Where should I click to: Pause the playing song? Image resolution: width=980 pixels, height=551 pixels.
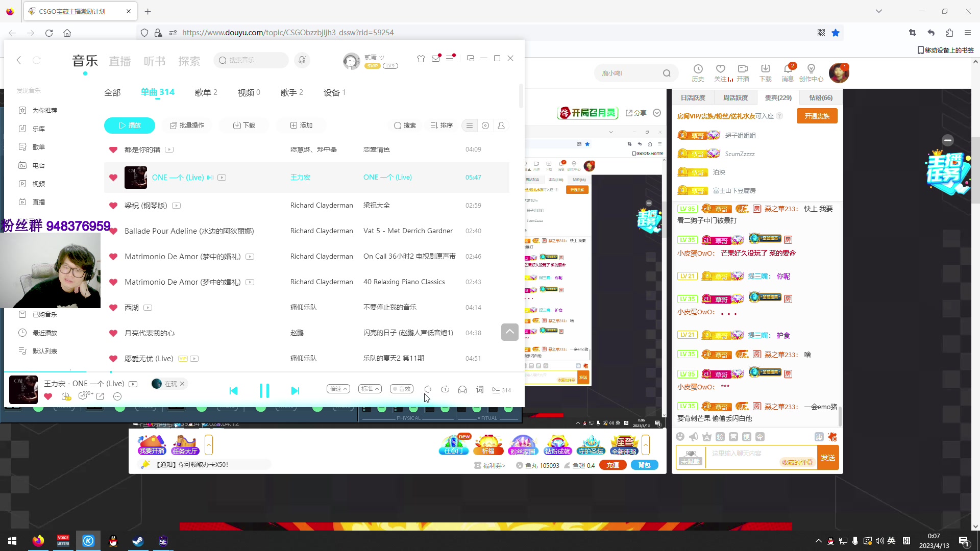(264, 391)
